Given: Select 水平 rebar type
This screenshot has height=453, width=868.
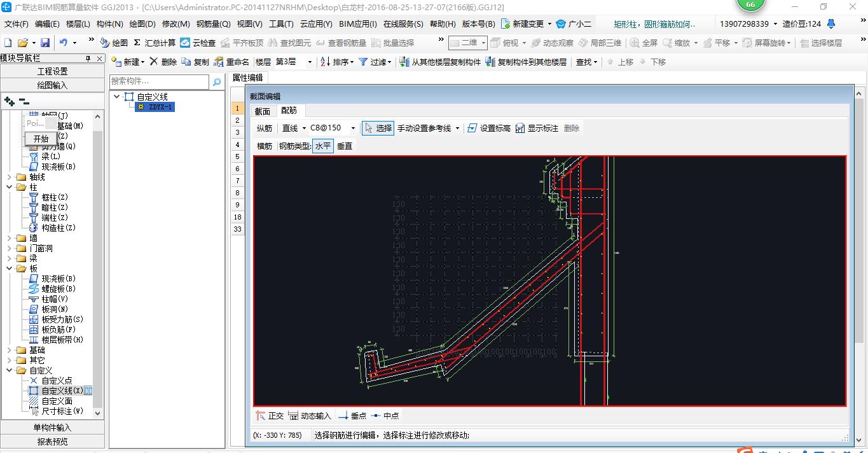Looking at the screenshot, I should pos(323,146).
